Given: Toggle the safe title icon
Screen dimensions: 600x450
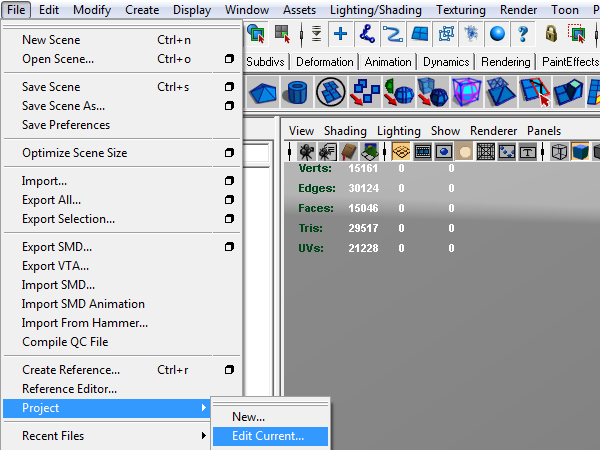Looking at the screenshot, I should point(528,152).
